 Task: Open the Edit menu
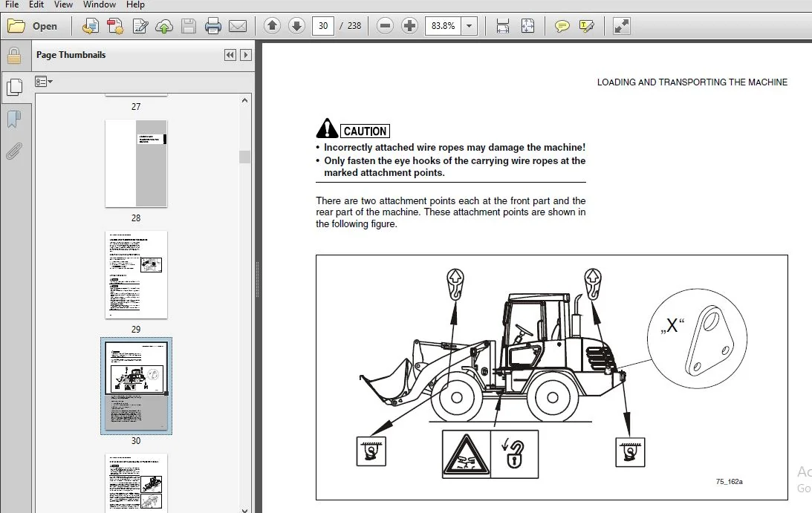36,4
